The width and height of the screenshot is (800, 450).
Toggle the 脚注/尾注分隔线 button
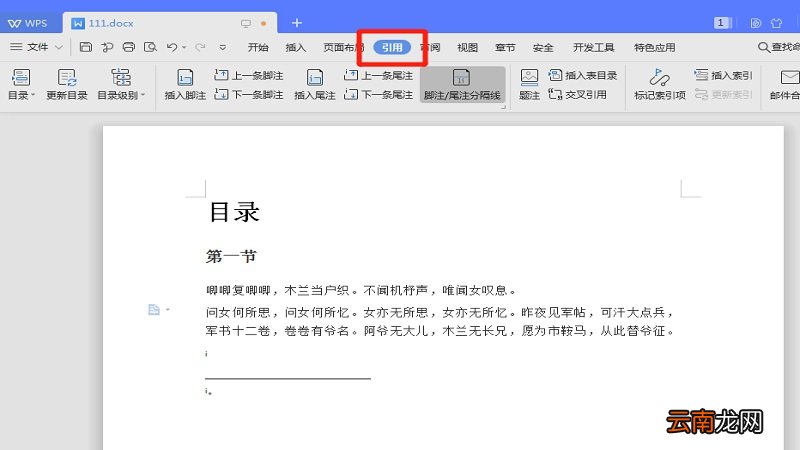[462, 84]
